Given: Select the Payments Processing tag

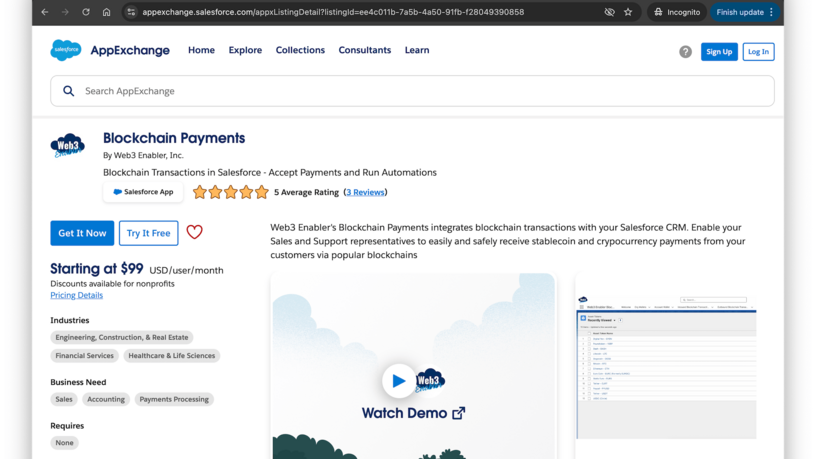Looking at the screenshot, I should [174, 399].
